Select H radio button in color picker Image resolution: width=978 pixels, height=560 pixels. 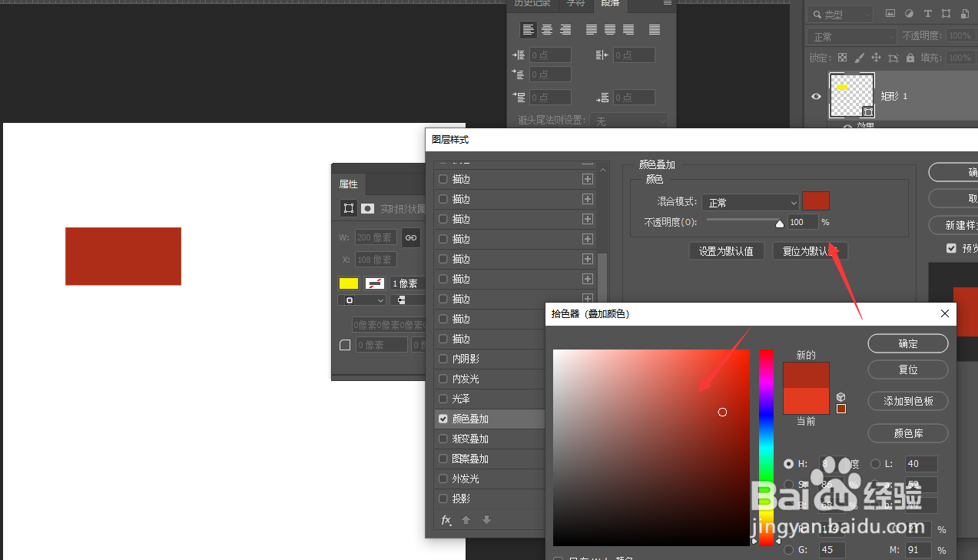788,464
